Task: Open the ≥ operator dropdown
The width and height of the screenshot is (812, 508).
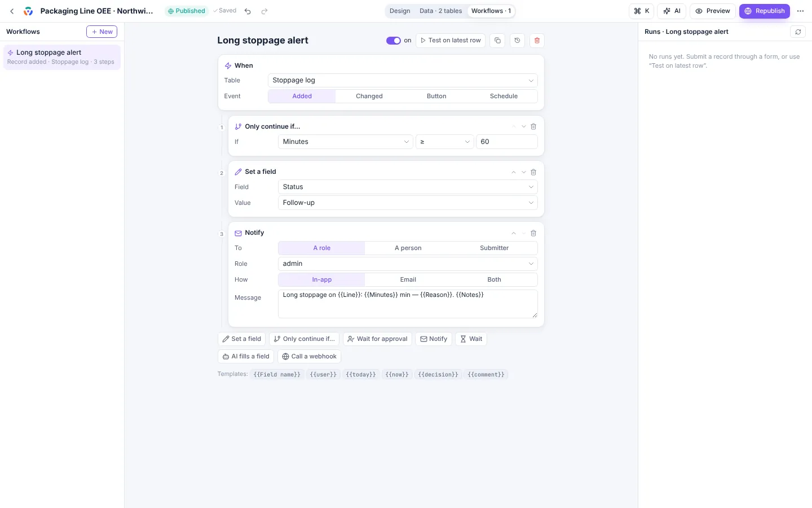Action: 444,142
